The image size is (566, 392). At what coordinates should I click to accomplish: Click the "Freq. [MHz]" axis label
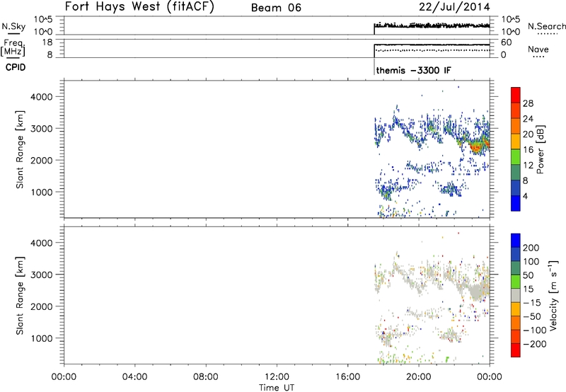coord(13,47)
